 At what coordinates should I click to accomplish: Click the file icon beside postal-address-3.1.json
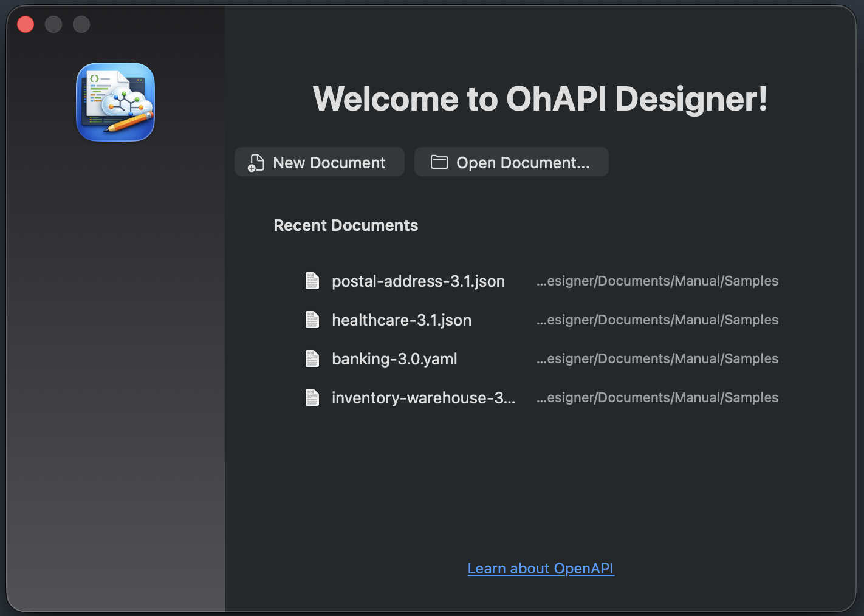[312, 281]
